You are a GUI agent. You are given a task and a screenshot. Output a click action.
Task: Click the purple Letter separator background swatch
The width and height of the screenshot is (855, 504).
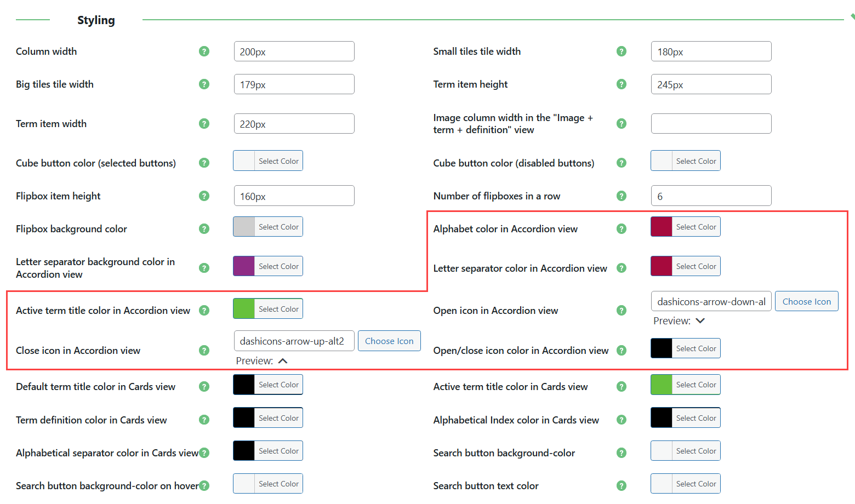coord(243,266)
